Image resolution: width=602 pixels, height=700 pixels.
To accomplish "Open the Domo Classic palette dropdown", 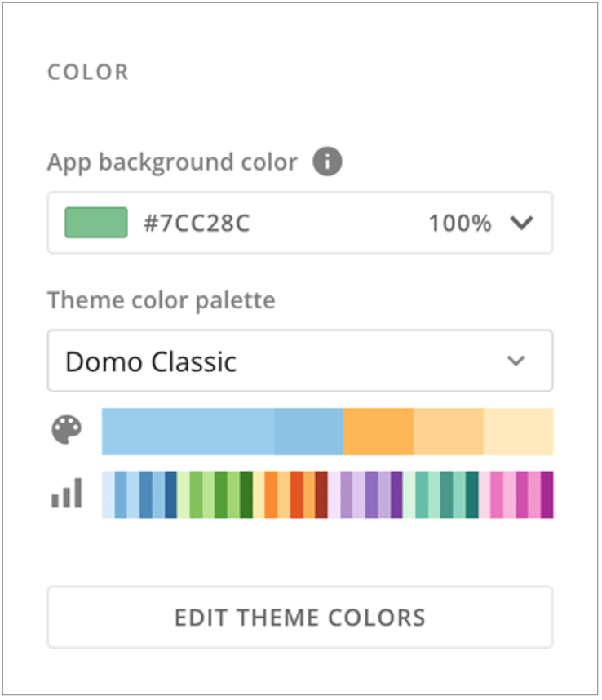I will pos(300,361).
